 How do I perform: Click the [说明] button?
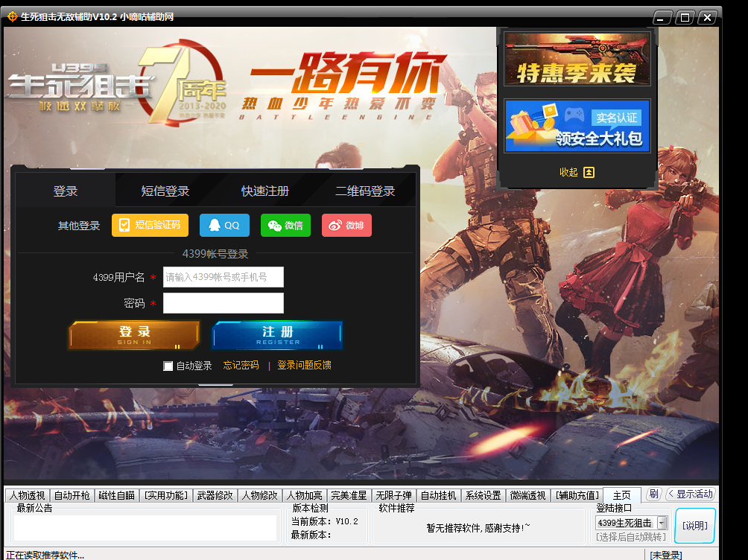695,526
